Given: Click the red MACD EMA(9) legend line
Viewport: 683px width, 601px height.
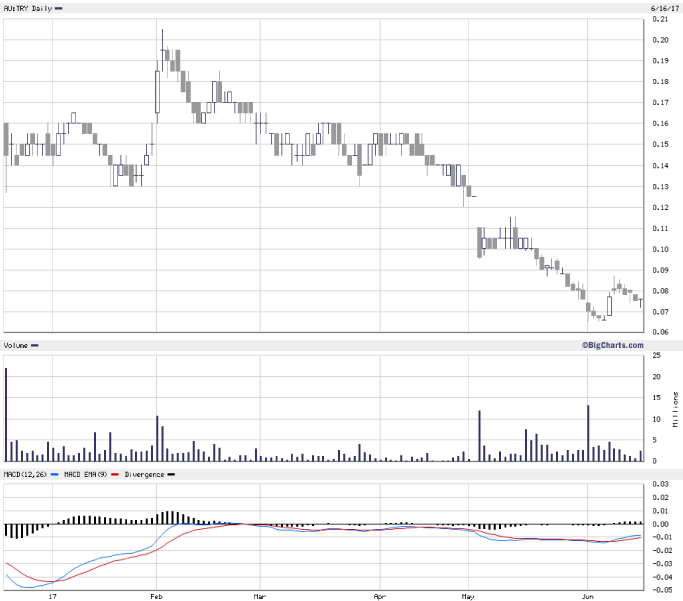Looking at the screenshot, I should [x=116, y=473].
